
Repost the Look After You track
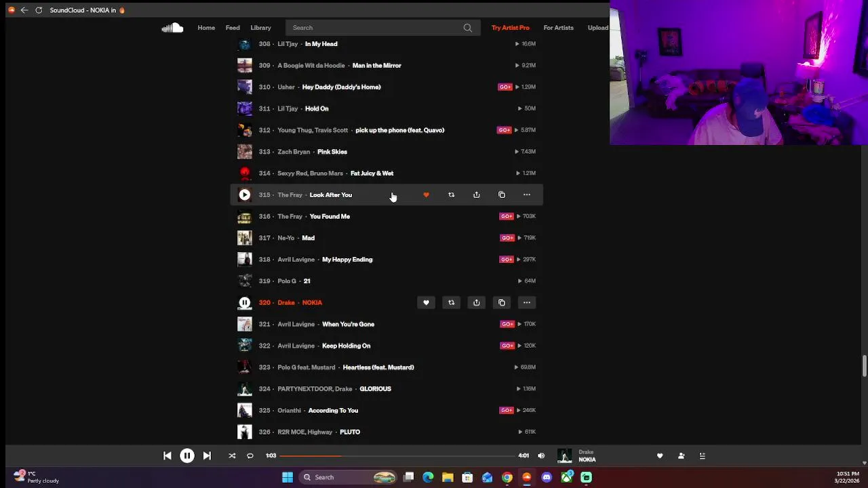pyautogui.click(x=451, y=195)
